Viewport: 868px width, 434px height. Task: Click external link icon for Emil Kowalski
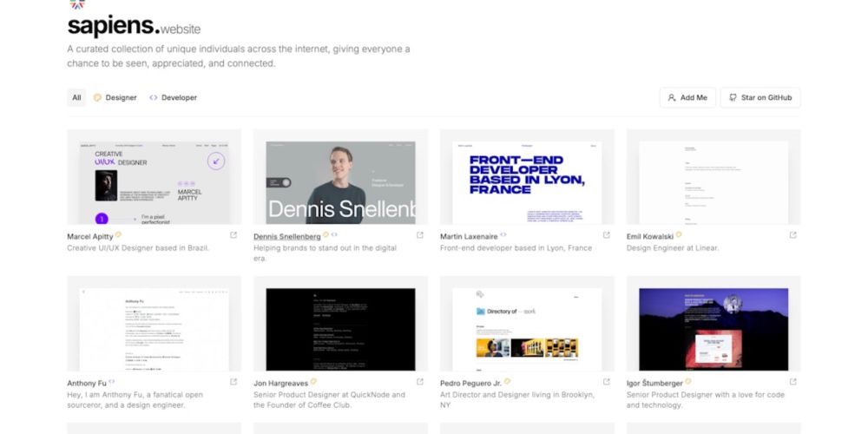coord(793,235)
